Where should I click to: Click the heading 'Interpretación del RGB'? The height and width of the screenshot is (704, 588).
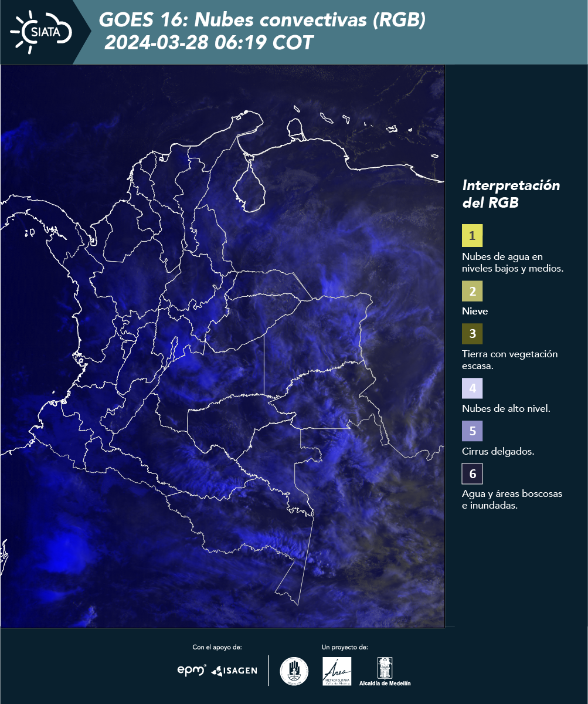(x=511, y=194)
